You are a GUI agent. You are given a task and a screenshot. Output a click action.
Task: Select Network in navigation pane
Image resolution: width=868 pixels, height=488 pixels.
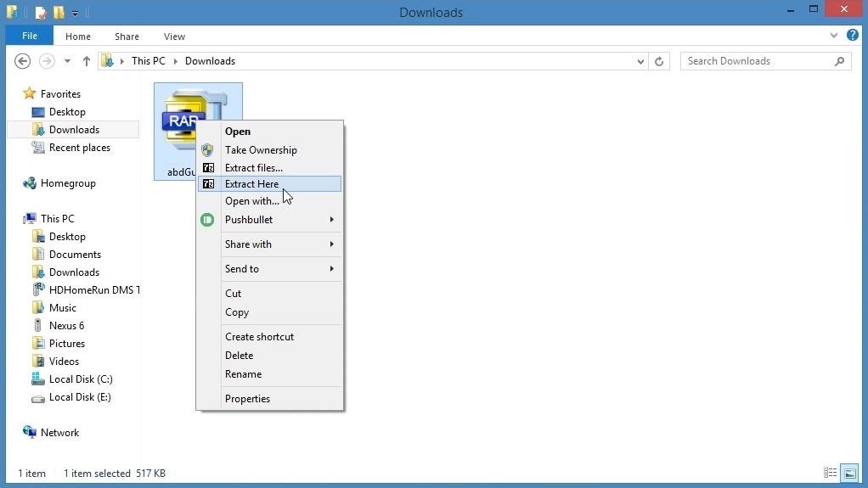pos(59,433)
